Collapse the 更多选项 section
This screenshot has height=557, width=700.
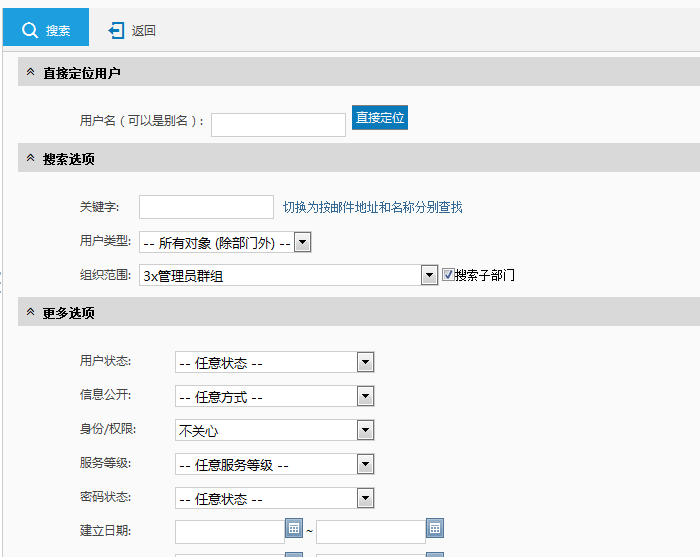pyautogui.click(x=30, y=313)
